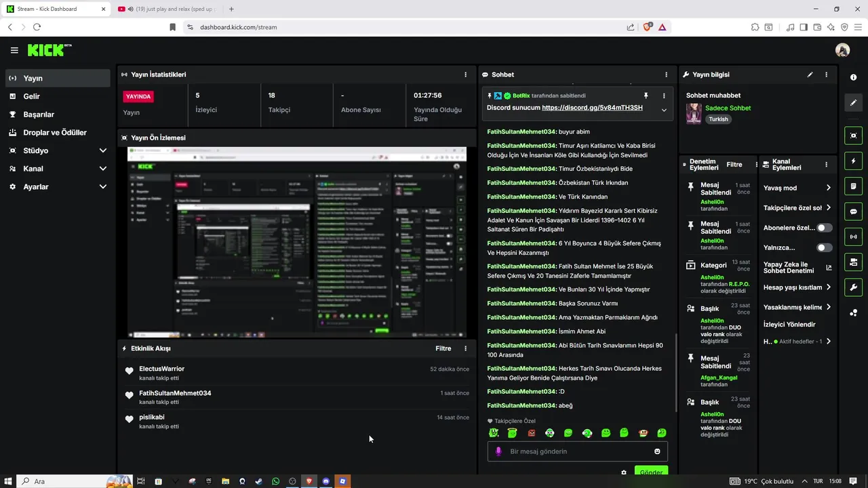Click the pencil edit icon in right sidebar
The height and width of the screenshot is (488, 868).
tap(853, 102)
